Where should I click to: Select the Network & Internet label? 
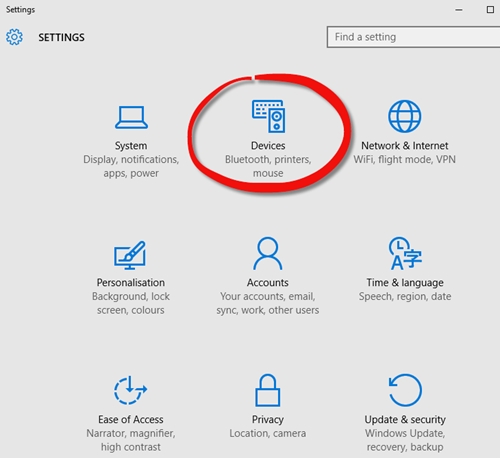tap(405, 146)
